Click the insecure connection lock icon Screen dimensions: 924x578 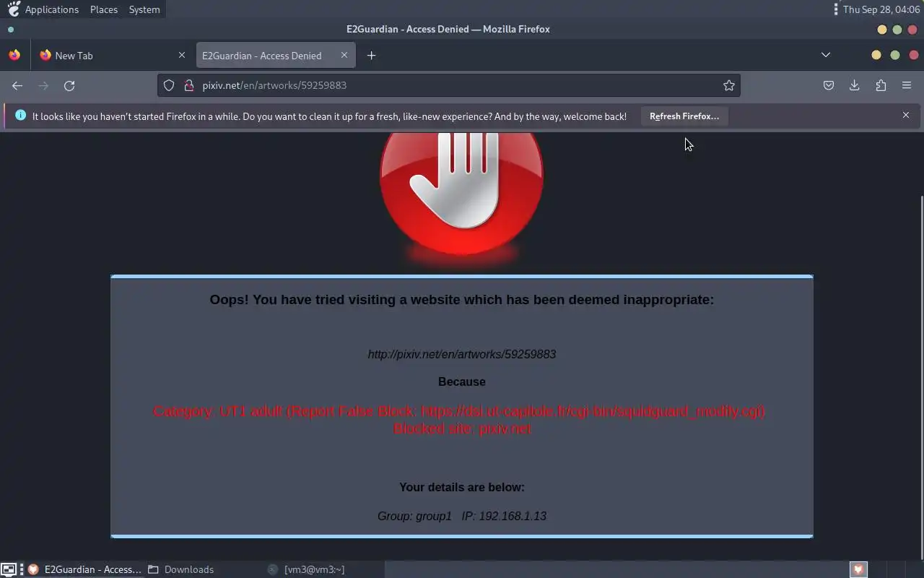coord(189,85)
